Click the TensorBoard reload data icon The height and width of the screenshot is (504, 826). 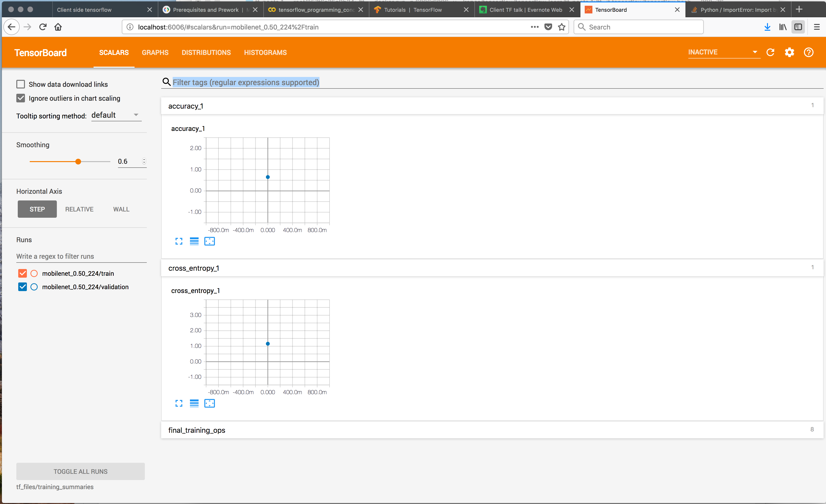[770, 52]
